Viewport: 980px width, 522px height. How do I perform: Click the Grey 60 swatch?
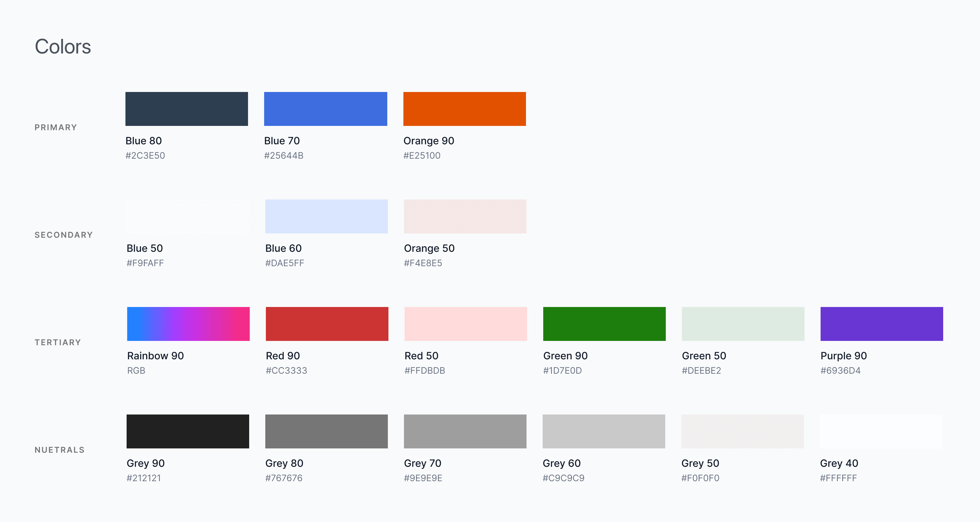pyautogui.click(x=603, y=431)
